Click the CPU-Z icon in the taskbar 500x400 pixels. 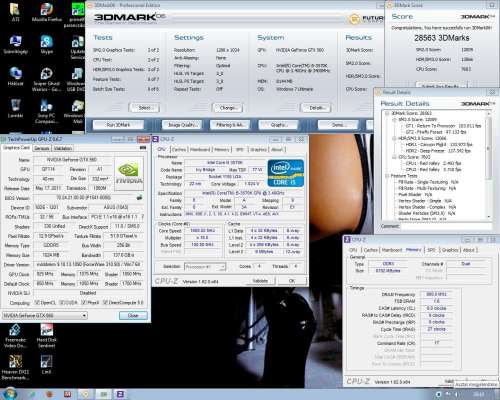point(120,394)
